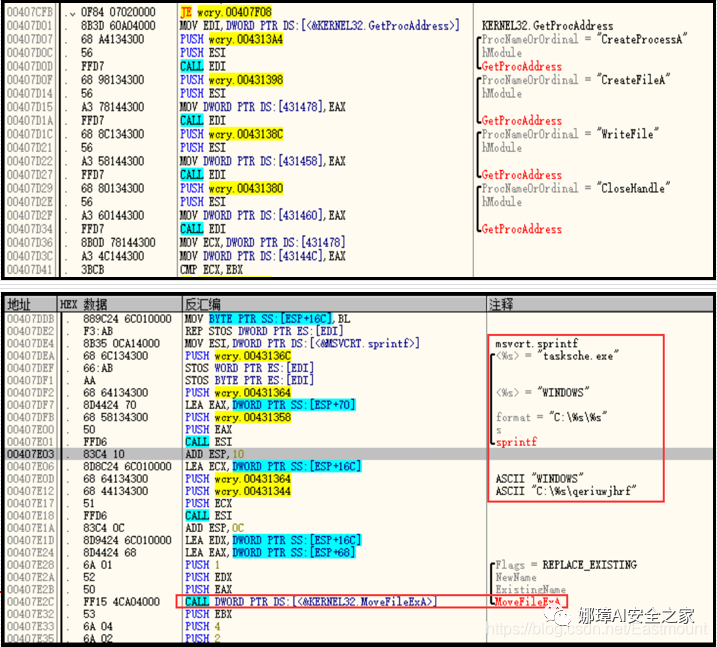
Task: Click MOV ESI MSVCRT.sprintf instruction
Action: click(x=302, y=343)
